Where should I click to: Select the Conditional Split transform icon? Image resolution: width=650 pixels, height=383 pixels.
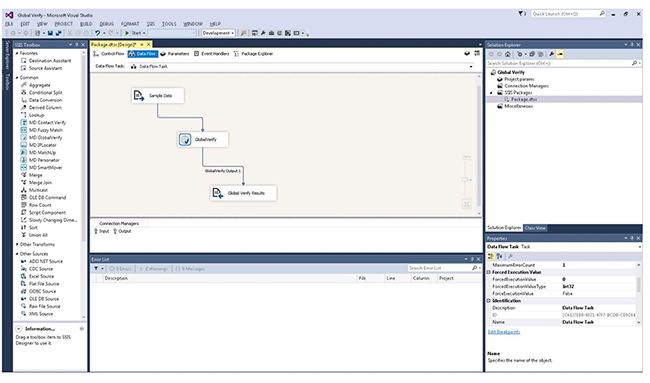(x=24, y=92)
